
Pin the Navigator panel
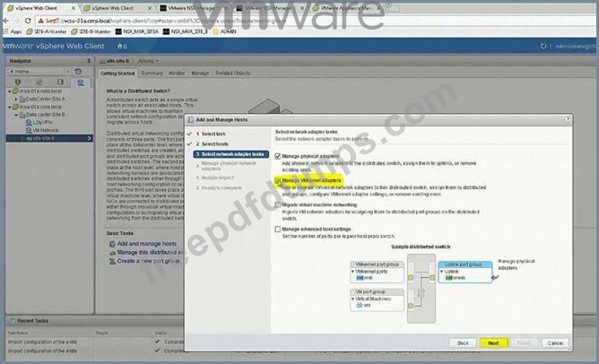(x=89, y=61)
